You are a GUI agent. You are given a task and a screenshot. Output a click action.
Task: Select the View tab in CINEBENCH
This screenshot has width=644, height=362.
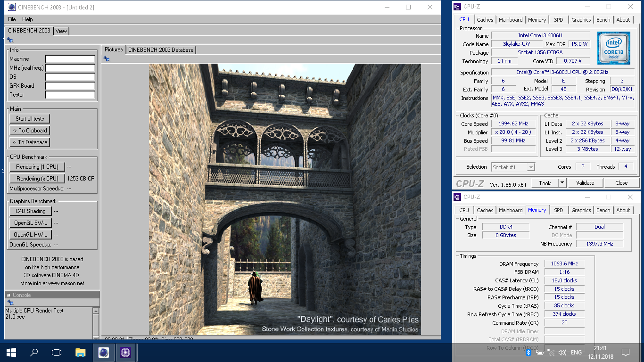pos(61,31)
